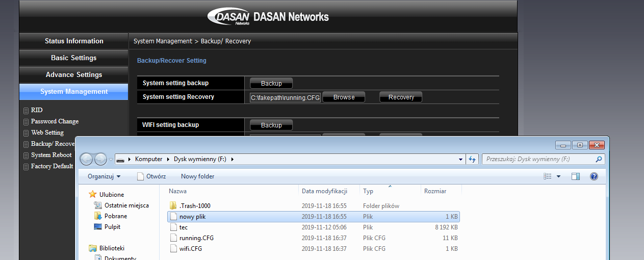The width and height of the screenshot is (644, 260).
Task: Open the Factory Default page
Action: 52,166
